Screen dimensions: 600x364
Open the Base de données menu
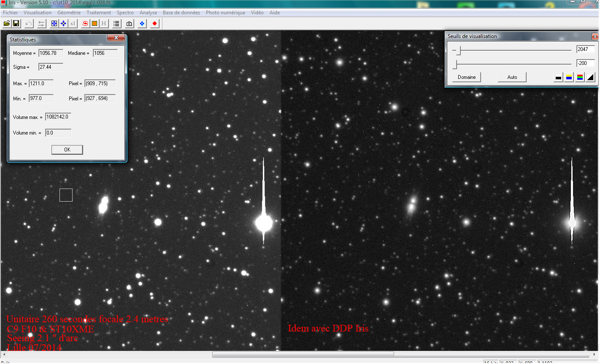(181, 13)
